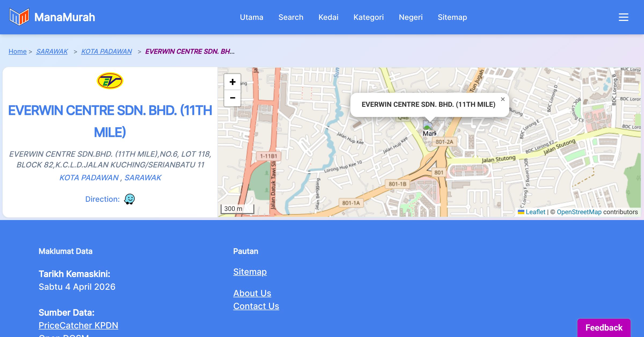Click SARAWAK breadcrumb link
Viewport: 644px width, 337px height.
pyautogui.click(x=52, y=51)
